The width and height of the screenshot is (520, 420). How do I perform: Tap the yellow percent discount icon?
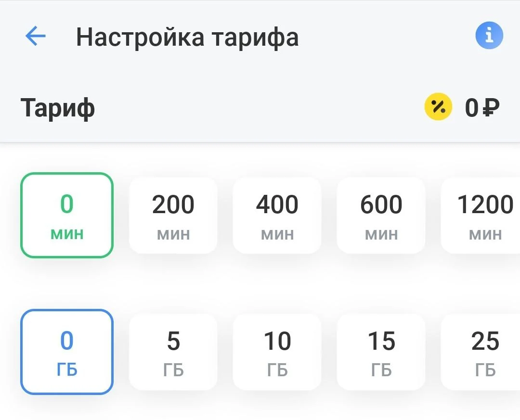tap(438, 107)
